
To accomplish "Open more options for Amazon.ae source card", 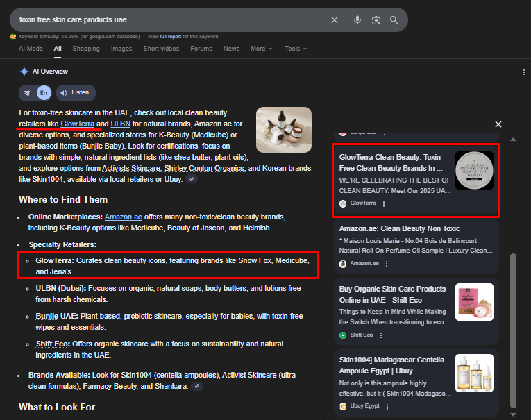I will tap(387, 264).
